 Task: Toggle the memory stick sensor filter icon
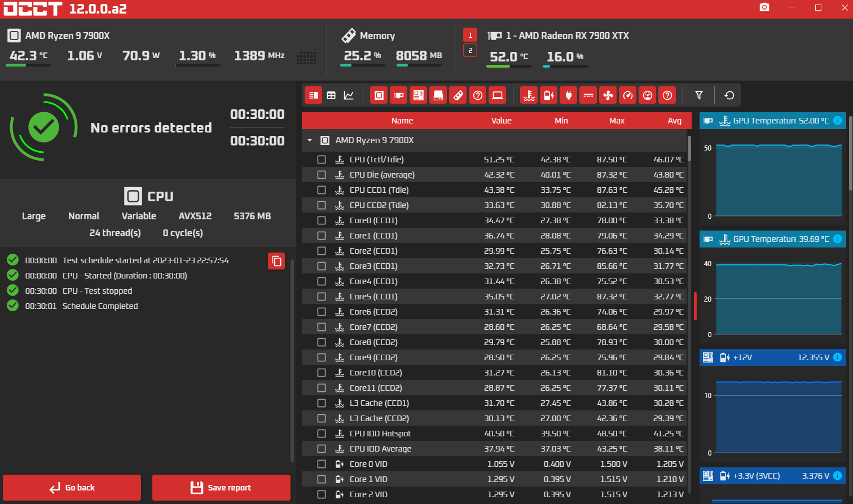pos(458,95)
